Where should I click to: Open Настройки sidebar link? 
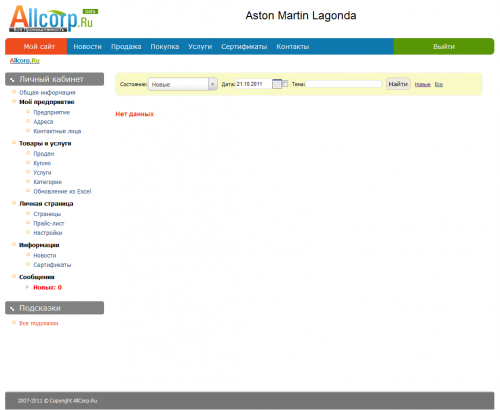[x=48, y=233]
